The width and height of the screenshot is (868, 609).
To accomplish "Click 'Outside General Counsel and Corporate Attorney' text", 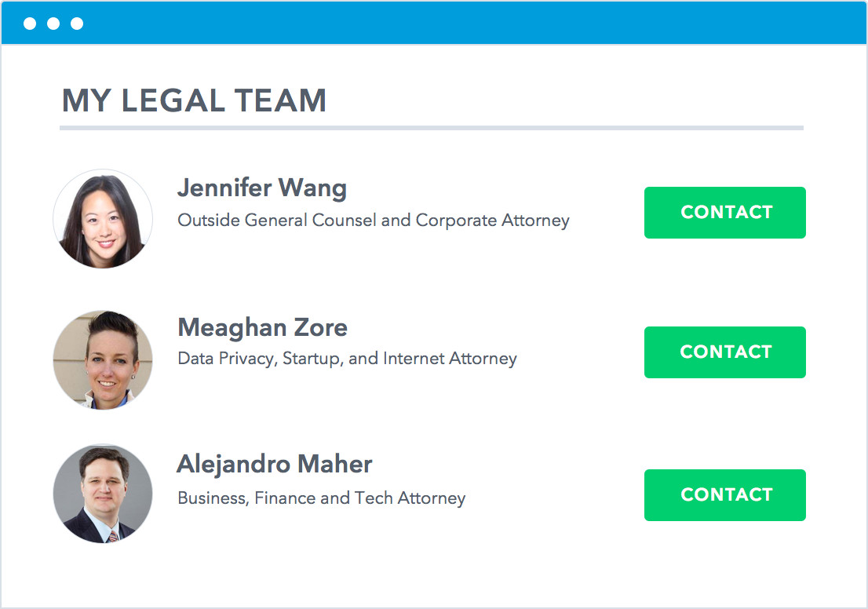I will pos(373,221).
